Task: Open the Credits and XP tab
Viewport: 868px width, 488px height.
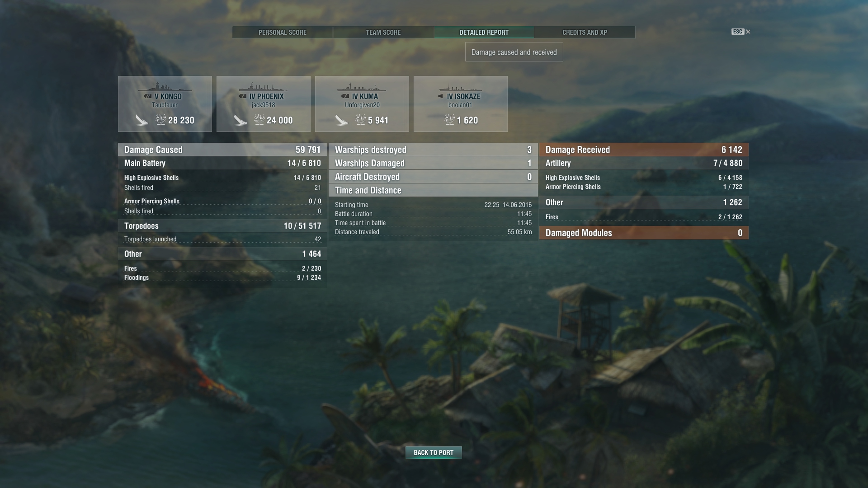Action: [585, 32]
